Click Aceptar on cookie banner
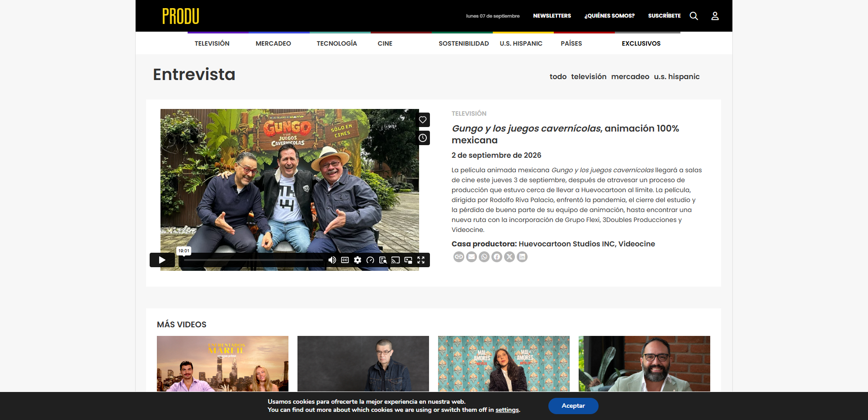This screenshot has height=420, width=868. (x=573, y=406)
